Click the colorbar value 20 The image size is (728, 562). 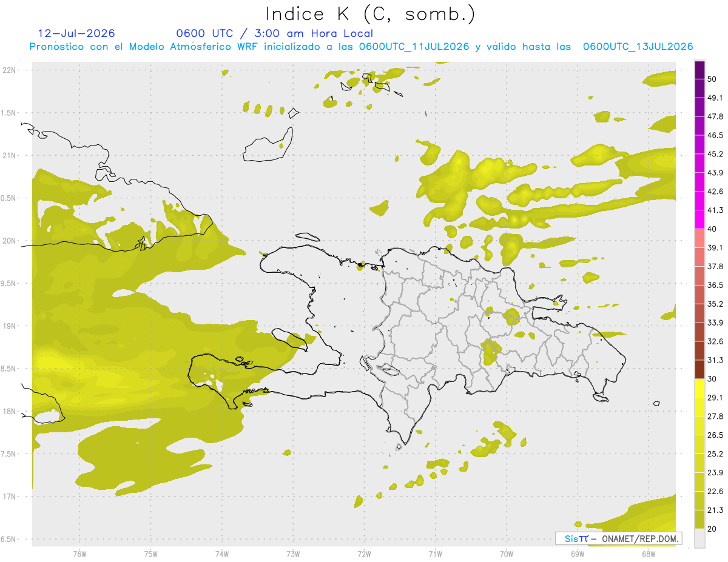(712, 529)
